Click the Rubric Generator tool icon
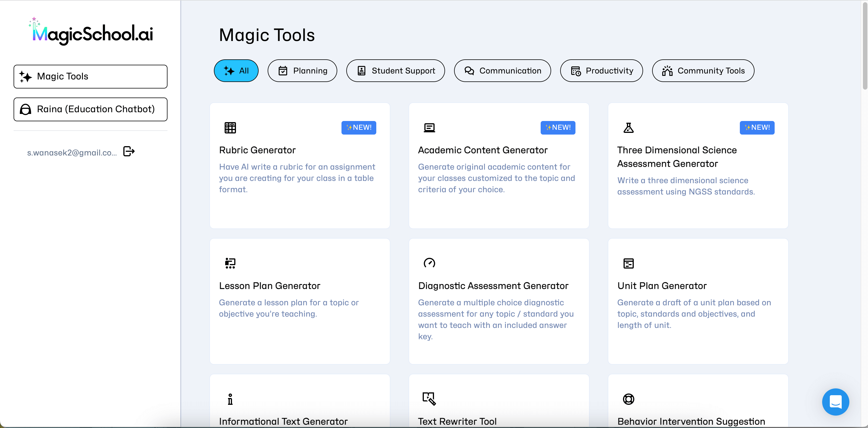Image resolution: width=868 pixels, height=428 pixels. click(230, 127)
